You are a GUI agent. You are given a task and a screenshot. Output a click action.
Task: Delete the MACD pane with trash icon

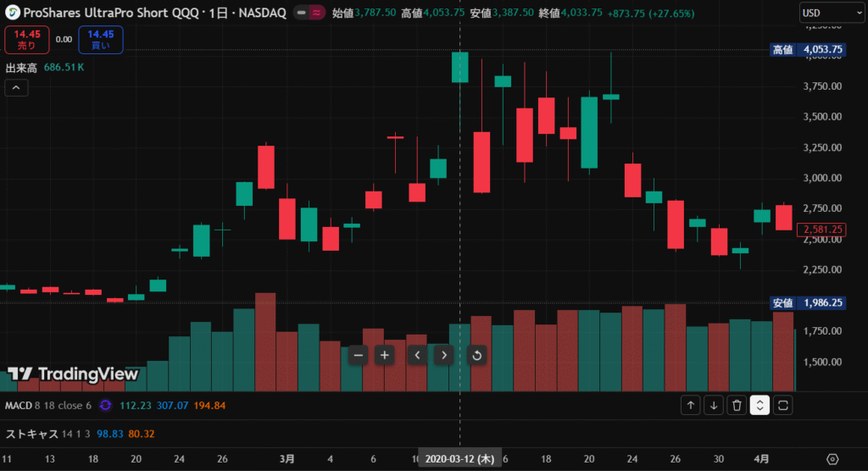point(737,406)
